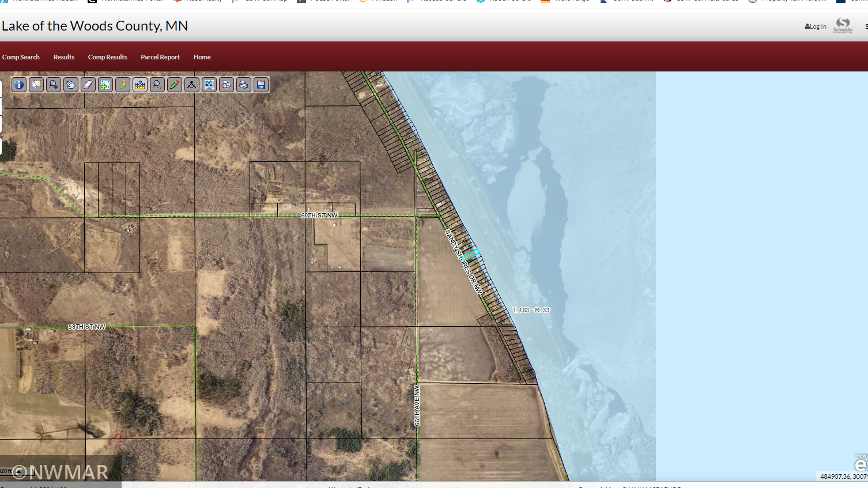Image resolution: width=868 pixels, height=488 pixels.
Task: Click the Log In link
Action: [816, 27]
